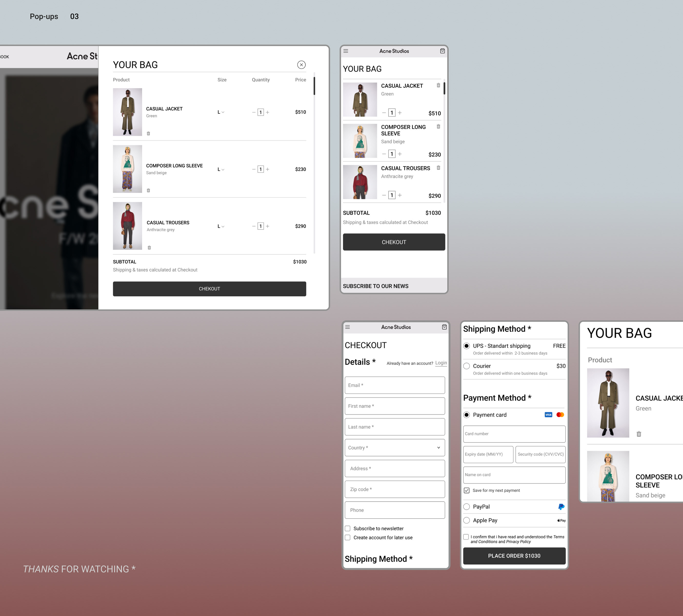Check Create account for later use

347,537
